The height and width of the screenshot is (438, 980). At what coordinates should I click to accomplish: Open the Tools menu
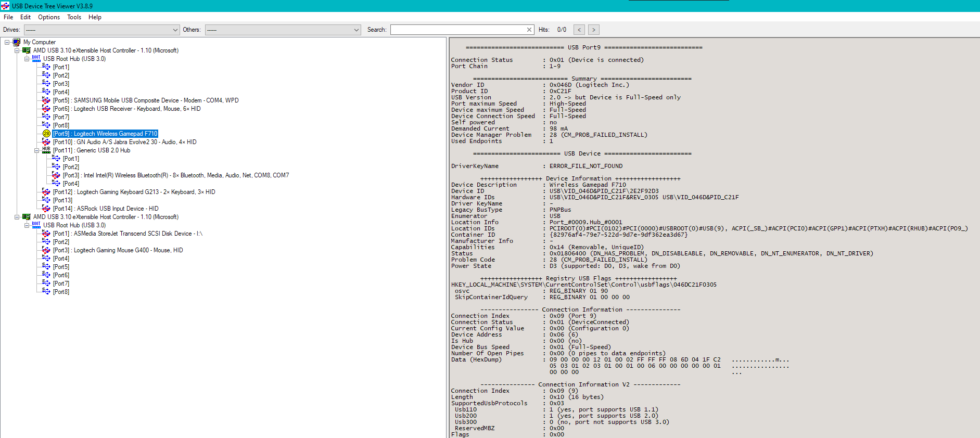(x=74, y=17)
